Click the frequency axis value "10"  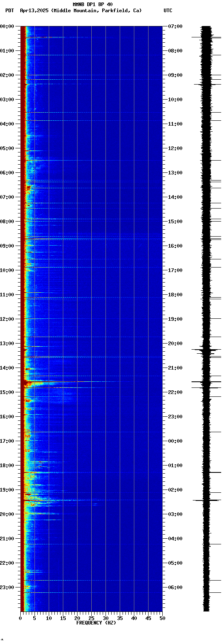coord(49,618)
